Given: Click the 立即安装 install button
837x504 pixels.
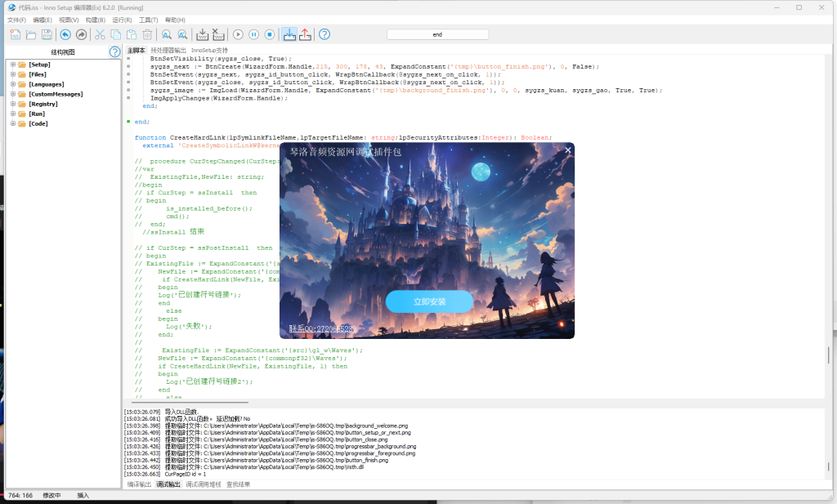Looking at the screenshot, I should 429,301.
